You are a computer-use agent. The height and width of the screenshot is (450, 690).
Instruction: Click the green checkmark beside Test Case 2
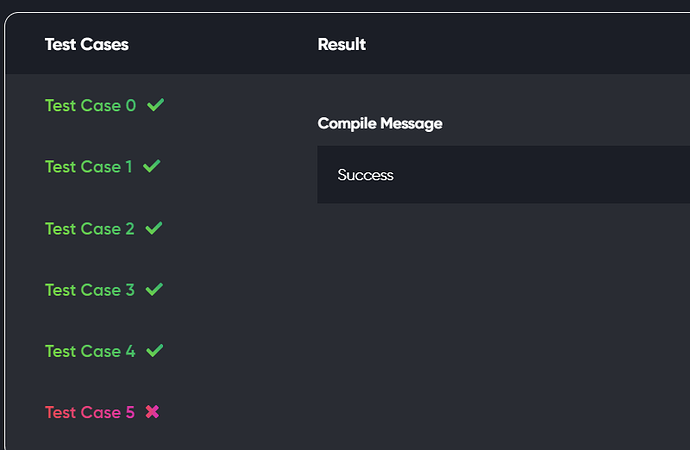pos(154,228)
